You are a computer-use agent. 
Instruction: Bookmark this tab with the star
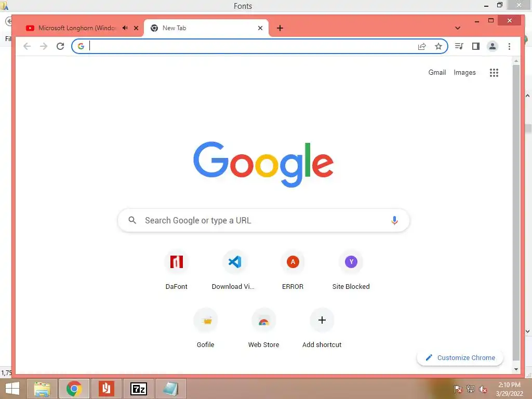coord(438,46)
